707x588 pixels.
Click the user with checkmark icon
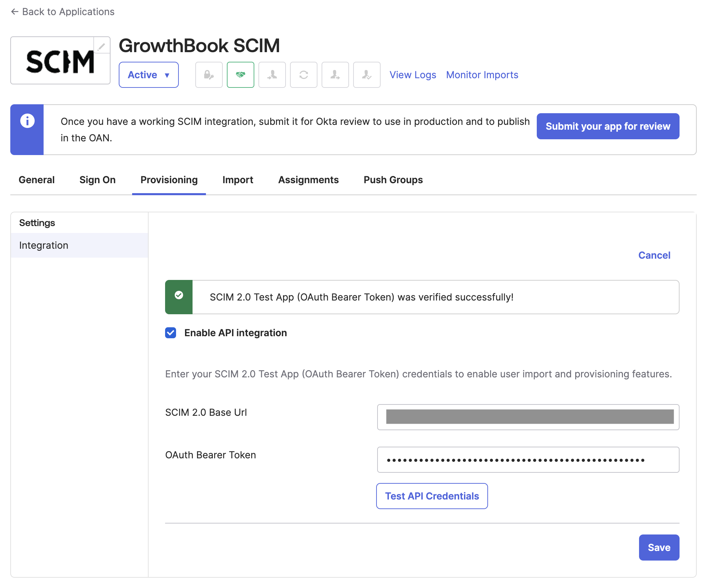[367, 75]
